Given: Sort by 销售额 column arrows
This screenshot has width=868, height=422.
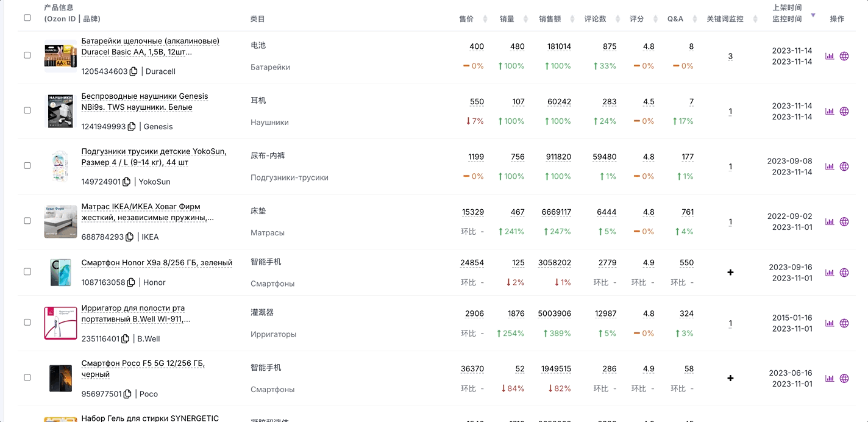Looking at the screenshot, I should [572, 19].
